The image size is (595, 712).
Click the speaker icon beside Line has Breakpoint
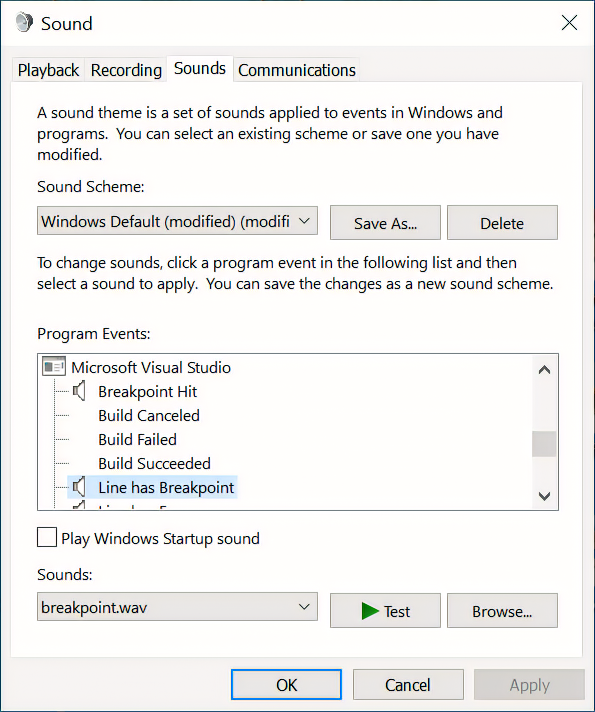[79, 487]
